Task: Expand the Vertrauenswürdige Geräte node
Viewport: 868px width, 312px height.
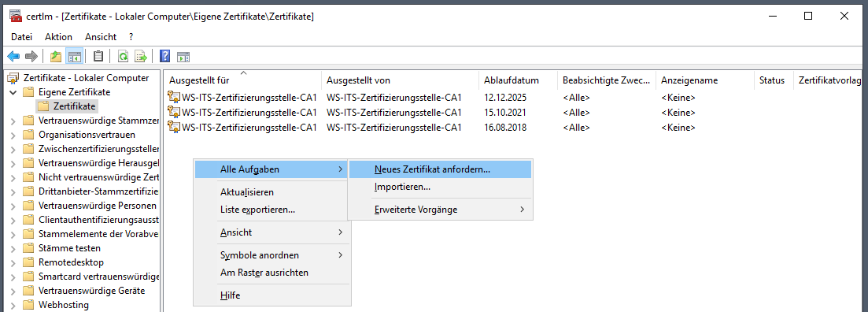Action: pos(13,291)
